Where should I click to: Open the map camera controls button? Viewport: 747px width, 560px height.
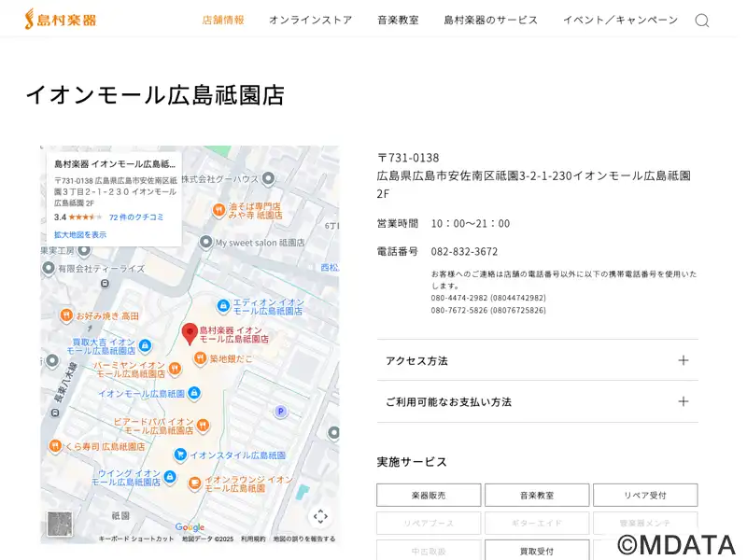click(x=320, y=516)
